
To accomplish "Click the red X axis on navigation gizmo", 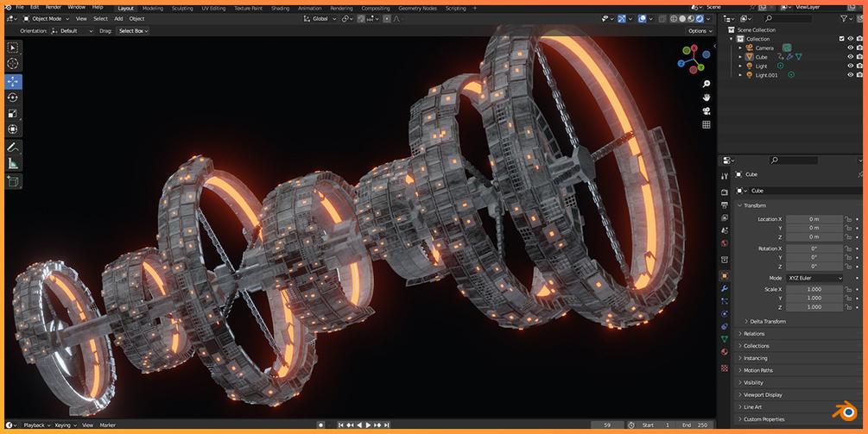I will (x=694, y=48).
